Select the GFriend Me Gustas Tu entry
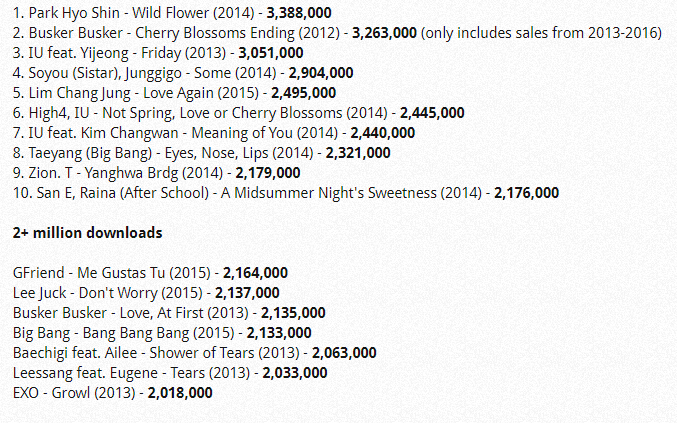This screenshot has width=677, height=423. click(x=112, y=272)
